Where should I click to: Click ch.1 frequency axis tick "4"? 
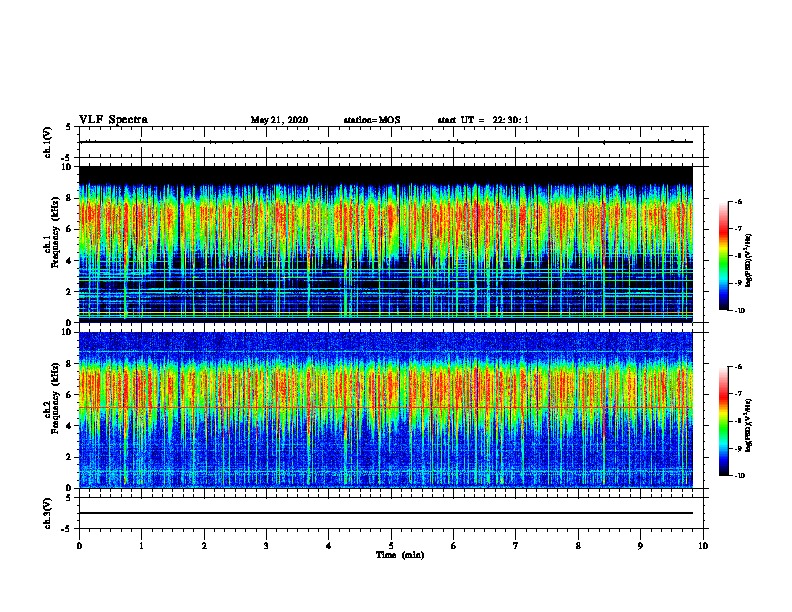point(70,261)
